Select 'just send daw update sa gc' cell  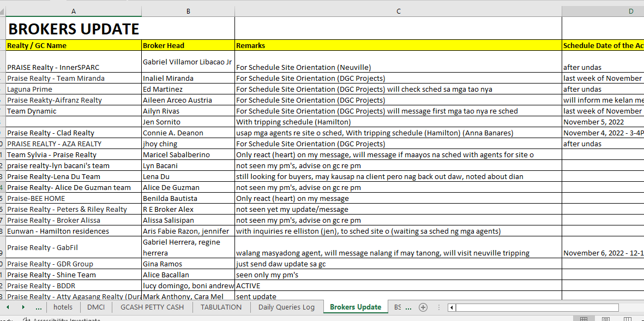click(x=398, y=264)
